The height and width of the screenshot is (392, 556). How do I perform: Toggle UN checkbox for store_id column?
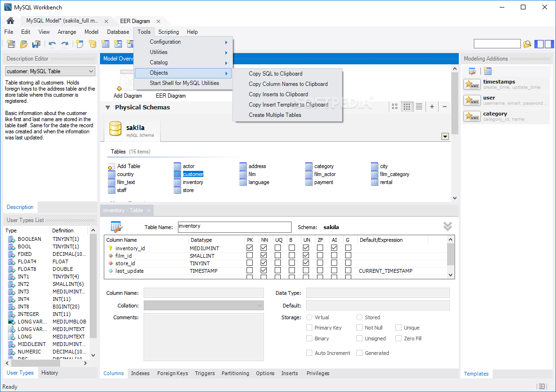pyautogui.click(x=306, y=262)
